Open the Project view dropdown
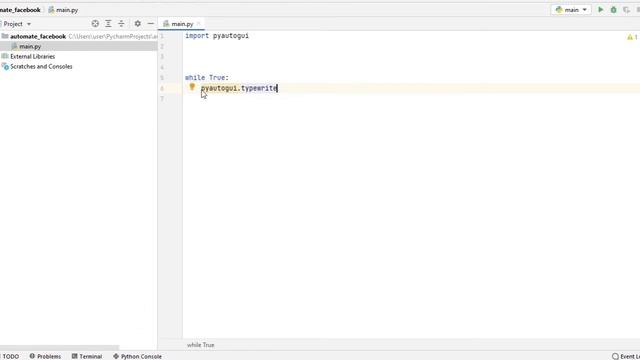This screenshot has width=640, height=360. click(x=17, y=24)
